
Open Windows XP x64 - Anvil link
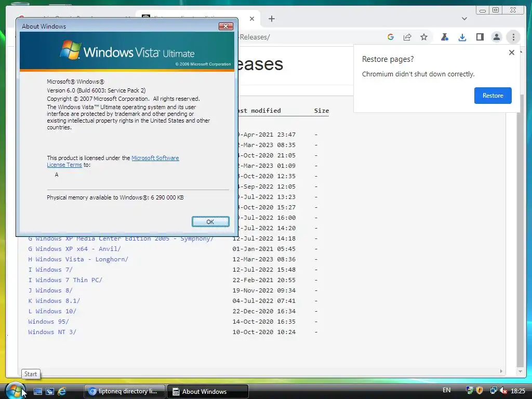[x=74, y=249]
